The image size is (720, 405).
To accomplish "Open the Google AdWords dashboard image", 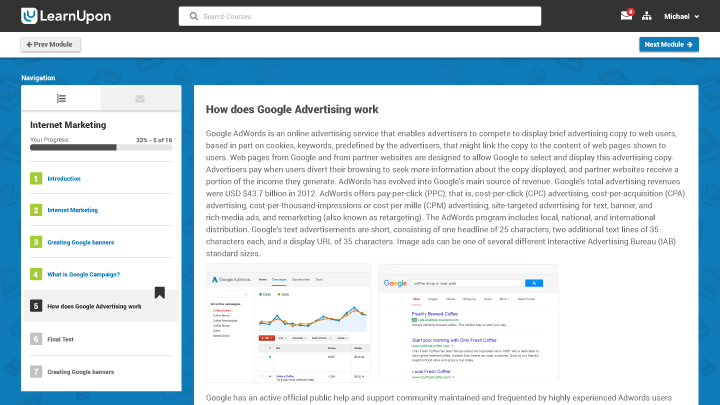I will 288,323.
